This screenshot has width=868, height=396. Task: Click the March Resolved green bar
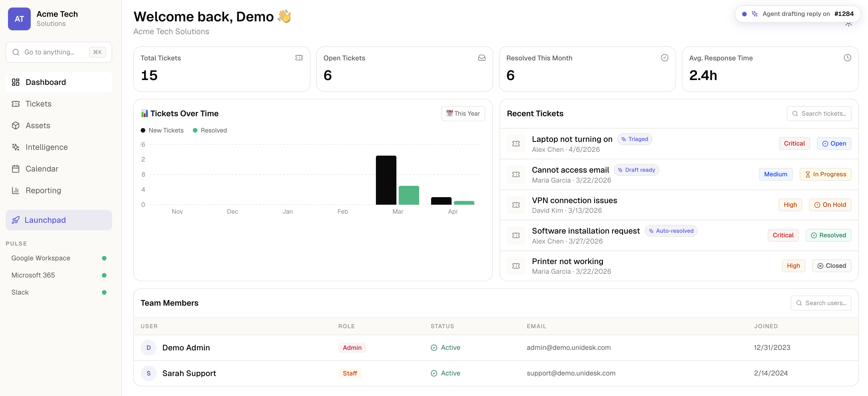409,195
